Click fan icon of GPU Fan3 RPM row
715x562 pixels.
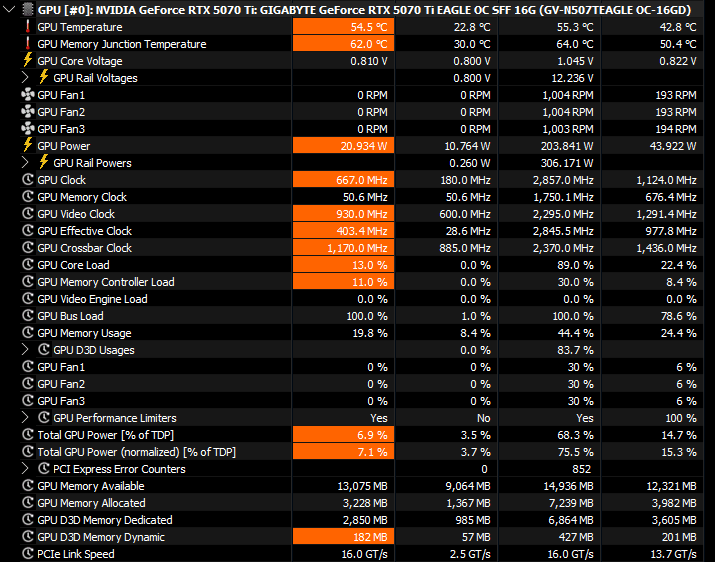[27, 129]
